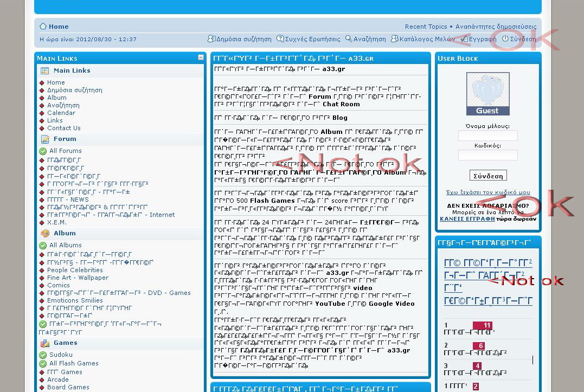Click the Album section palette icon
The width and height of the screenshot is (584, 392).
click(x=45, y=234)
